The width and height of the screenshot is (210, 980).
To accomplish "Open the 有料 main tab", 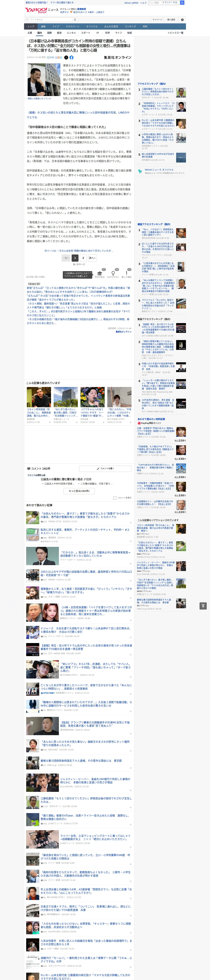I will tap(145, 27).
